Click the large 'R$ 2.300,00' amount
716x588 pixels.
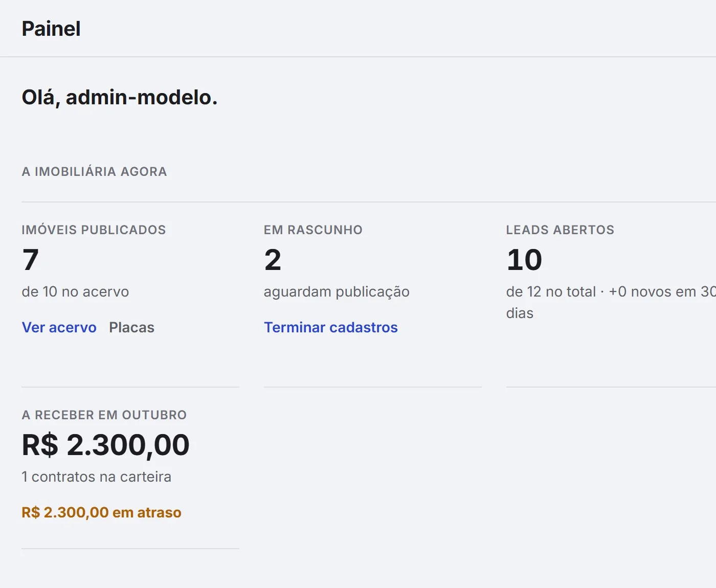pyautogui.click(x=105, y=445)
